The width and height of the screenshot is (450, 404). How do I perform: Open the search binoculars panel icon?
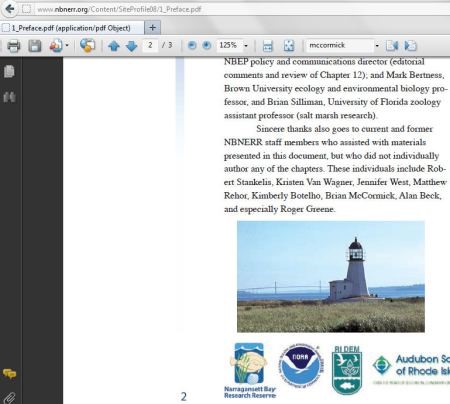pyautogui.click(x=9, y=97)
